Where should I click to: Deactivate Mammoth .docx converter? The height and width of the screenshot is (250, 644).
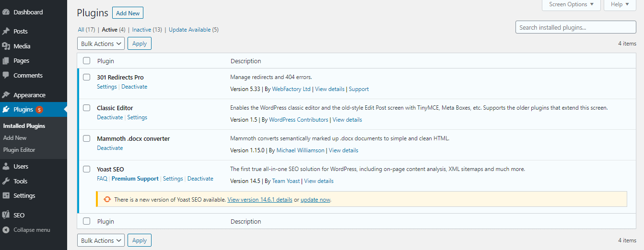pyautogui.click(x=110, y=148)
